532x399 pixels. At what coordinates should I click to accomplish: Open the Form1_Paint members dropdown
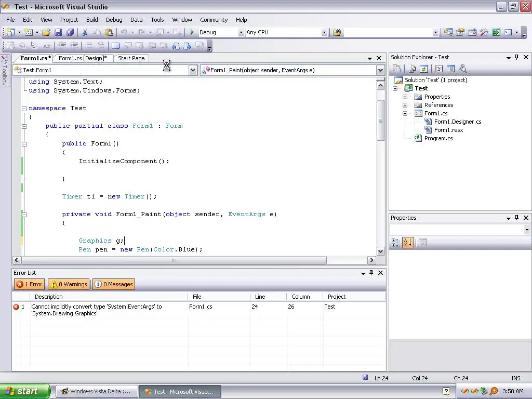coord(380,70)
